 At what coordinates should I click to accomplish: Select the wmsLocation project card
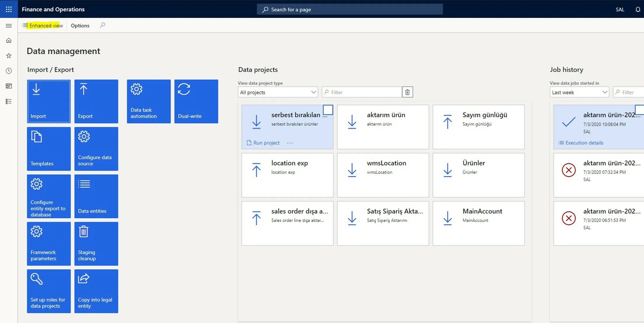click(x=383, y=175)
